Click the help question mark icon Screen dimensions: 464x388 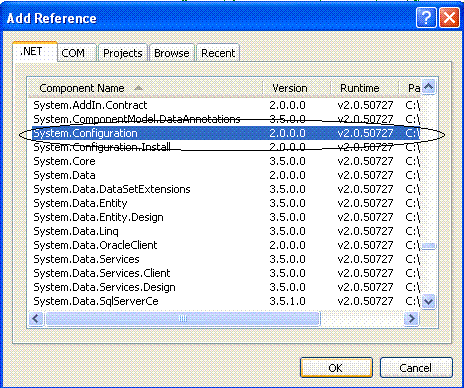tap(426, 18)
